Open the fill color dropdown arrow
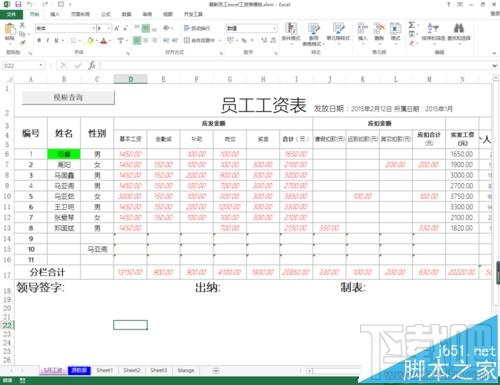The image size is (500, 385). (96, 41)
